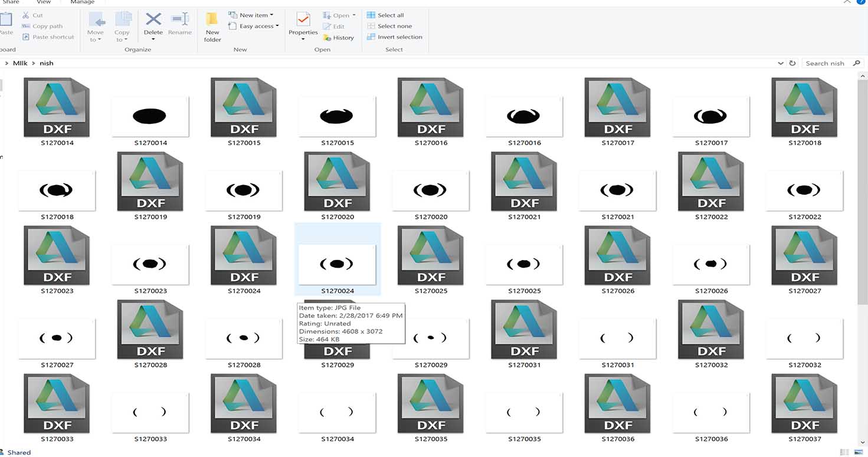868x457 pixels.
Task: Select JPG thumbnail S1270016
Action: pyautogui.click(x=525, y=116)
